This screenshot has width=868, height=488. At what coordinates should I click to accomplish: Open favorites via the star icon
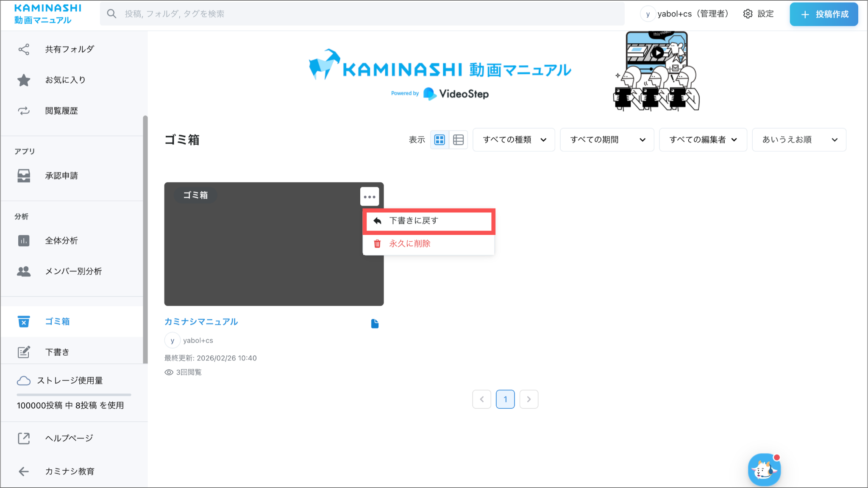[24, 80]
